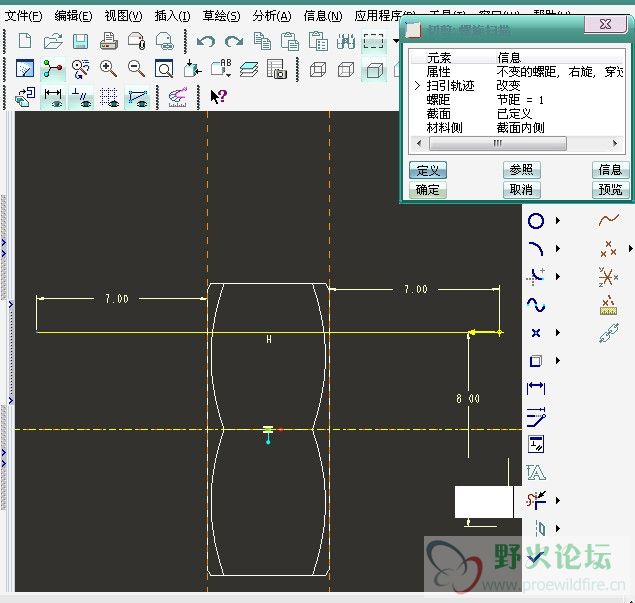635x603 pixels.
Task: Click the dialog scrollbar right arrow
Action: [615, 143]
